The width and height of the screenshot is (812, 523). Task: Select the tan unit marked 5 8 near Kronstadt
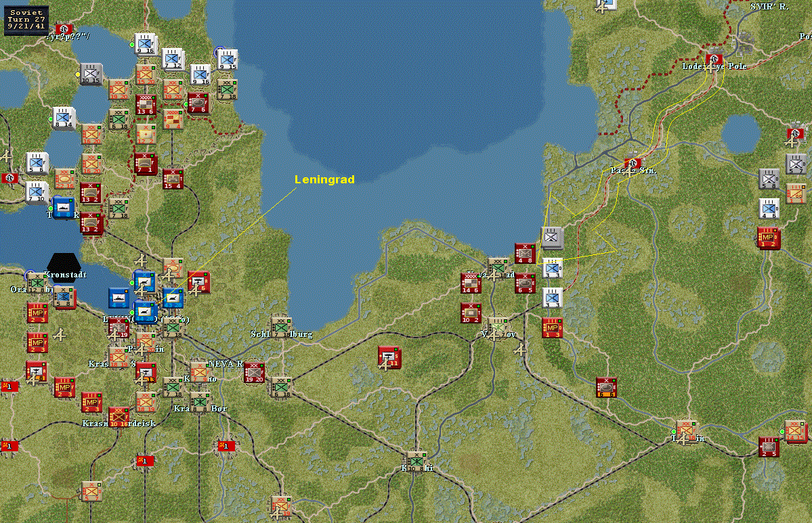[64, 297]
